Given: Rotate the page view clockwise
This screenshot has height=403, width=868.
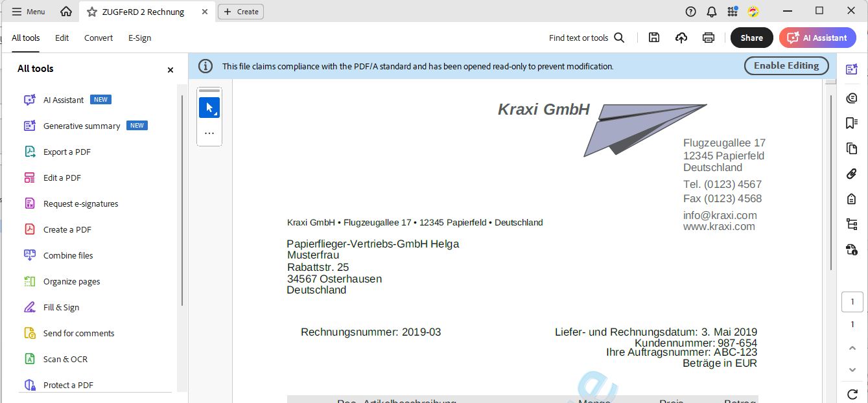Looking at the screenshot, I should point(852,393).
